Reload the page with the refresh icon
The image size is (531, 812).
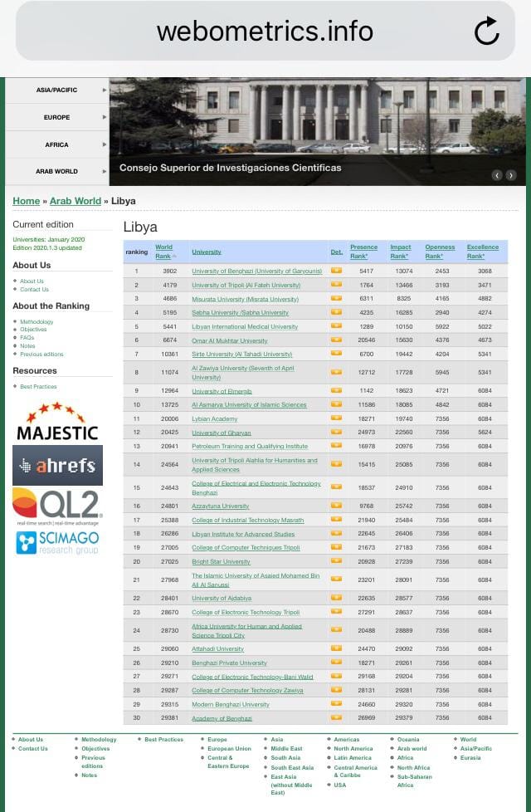click(486, 31)
